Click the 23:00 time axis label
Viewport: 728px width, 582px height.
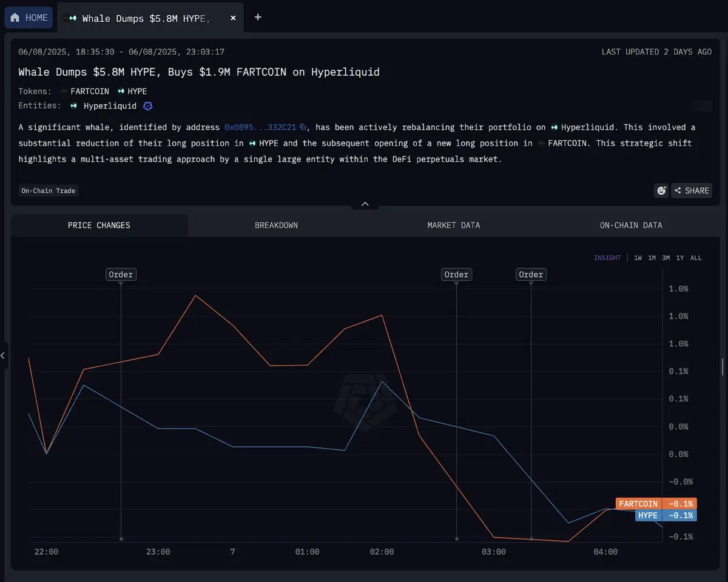click(158, 552)
